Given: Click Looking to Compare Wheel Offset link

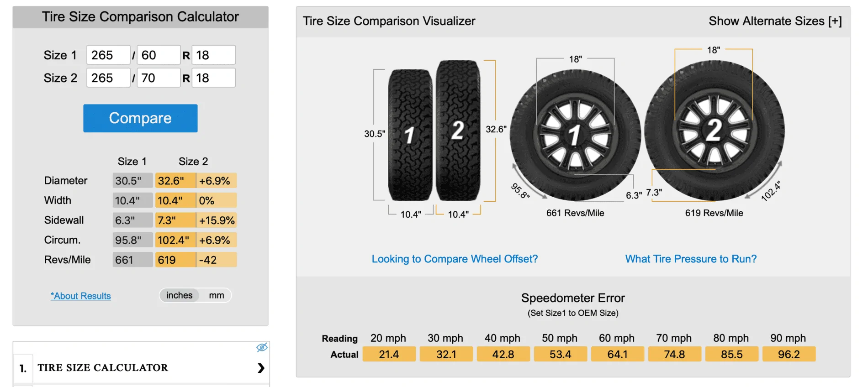Looking at the screenshot, I should tap(455, 259).
